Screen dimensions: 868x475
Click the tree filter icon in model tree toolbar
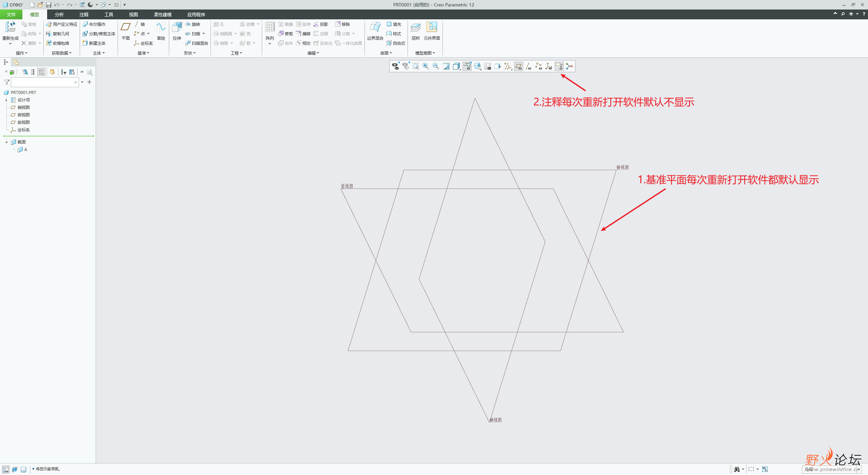coord(64,72)
